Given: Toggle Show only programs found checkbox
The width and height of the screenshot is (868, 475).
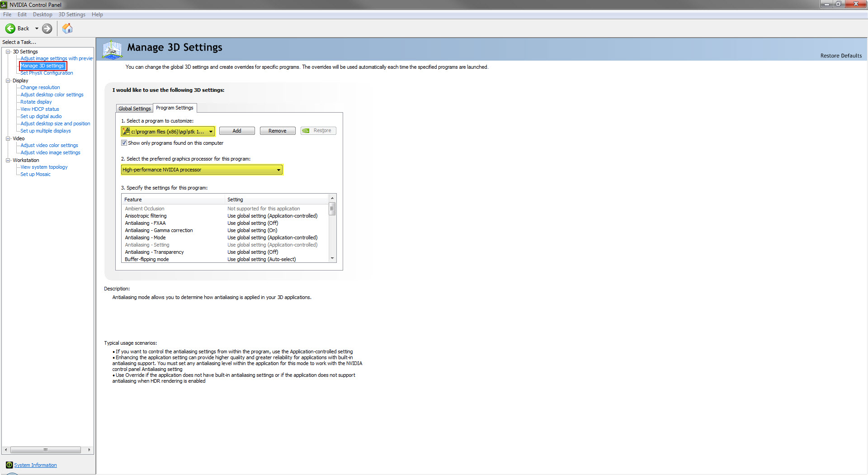Looking at the screenshot, I should click(124, 143).
